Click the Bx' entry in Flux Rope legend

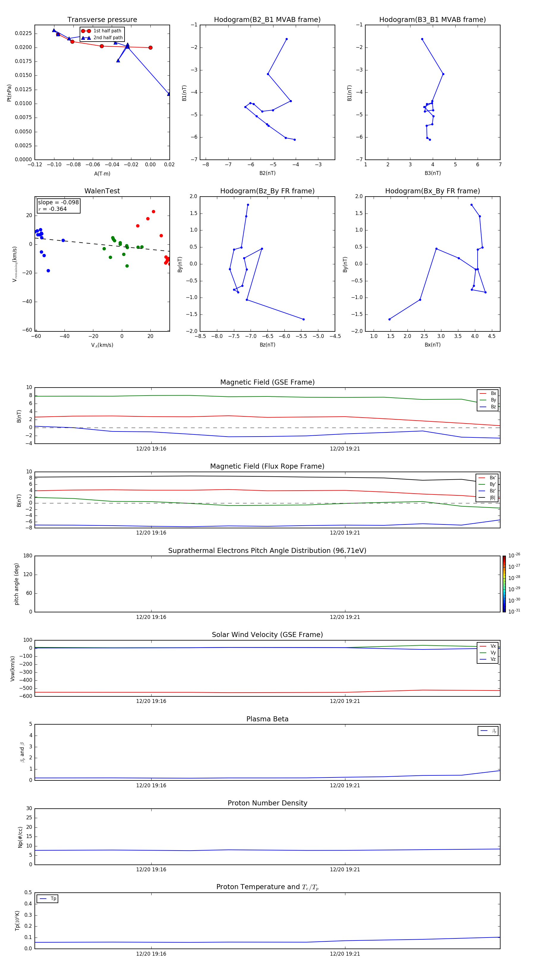pos(487,478)
